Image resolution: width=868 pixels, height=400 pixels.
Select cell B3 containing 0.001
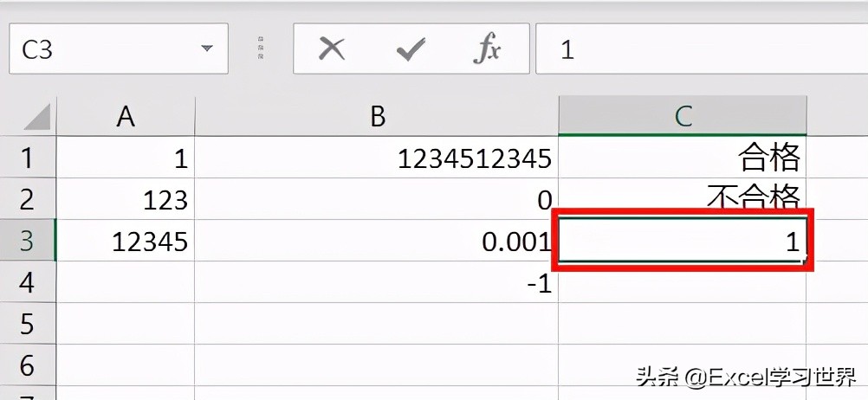[x=377, y=241]
